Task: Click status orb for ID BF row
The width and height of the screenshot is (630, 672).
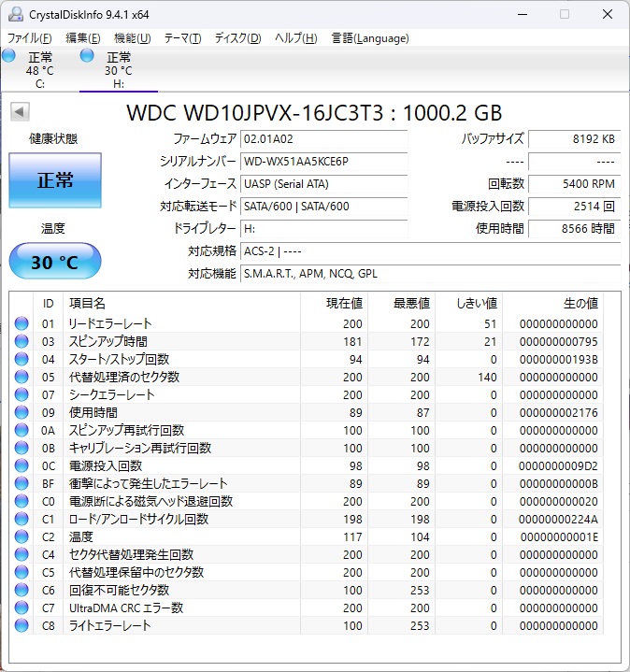Action: pos(21,483)
